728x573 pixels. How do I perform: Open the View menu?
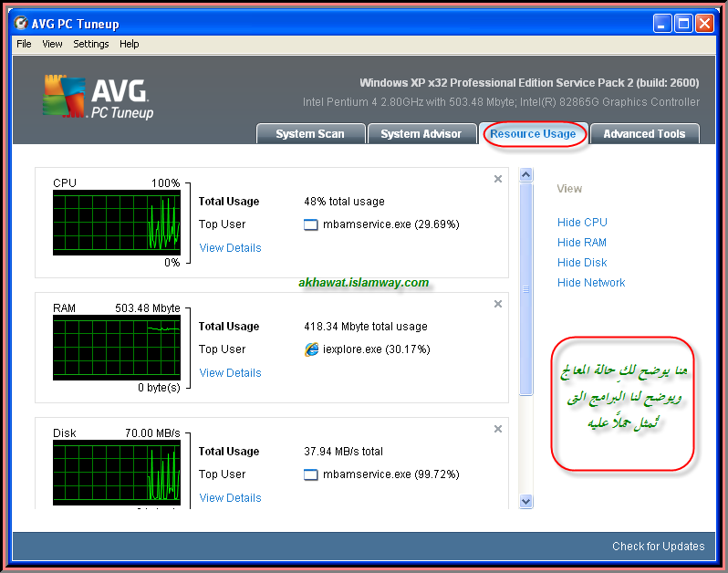(x=52, y=44)
